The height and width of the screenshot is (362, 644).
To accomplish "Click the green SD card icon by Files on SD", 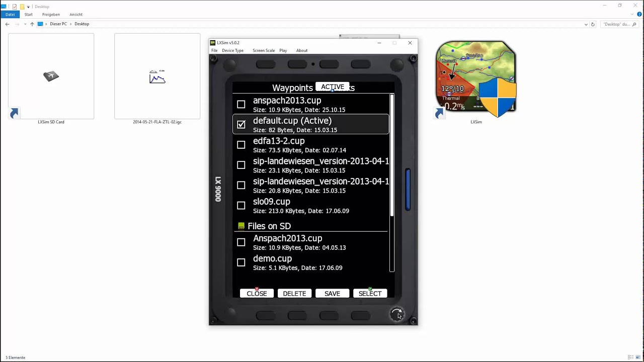I will pyautogui.click(x=242, y=226).
